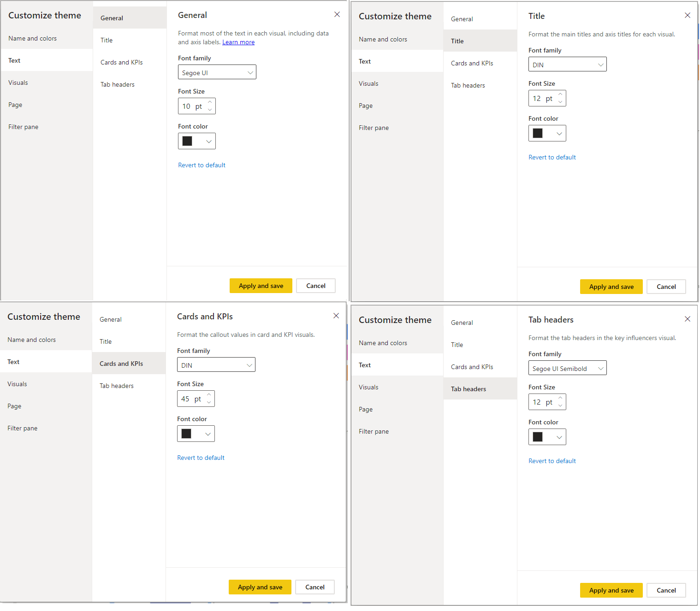
Task: Click the 45 pt font size field
Action: click(x=190, y=399)
